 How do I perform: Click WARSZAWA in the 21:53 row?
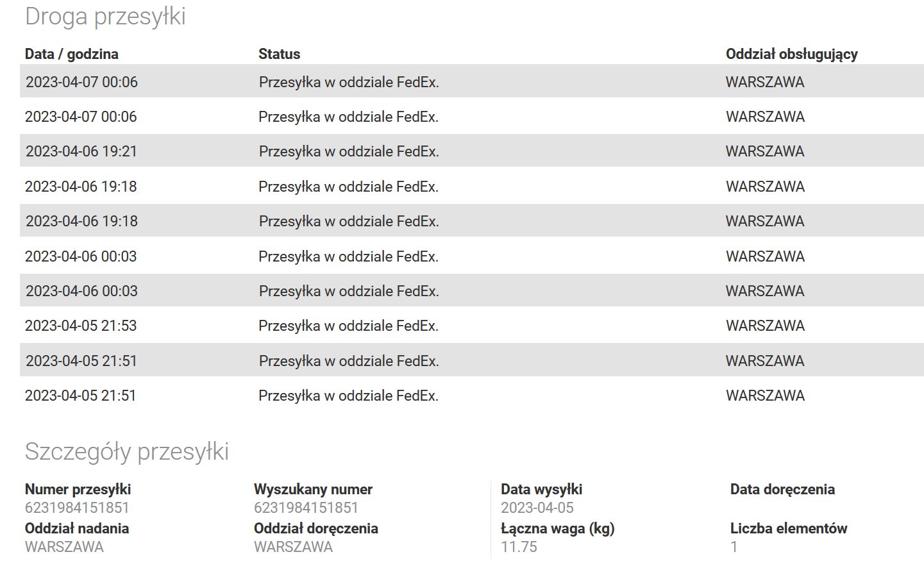pos(765,326)
